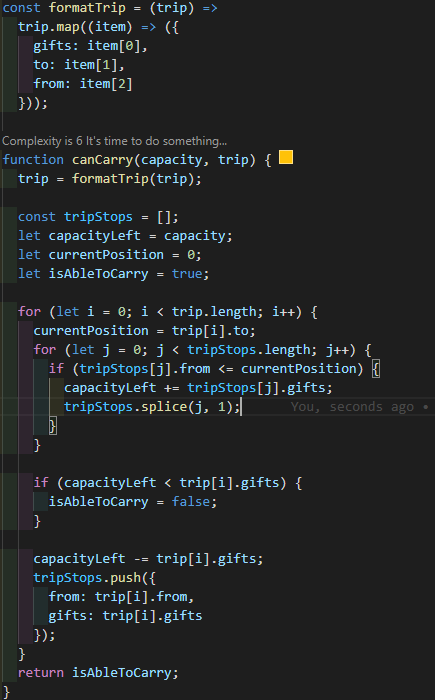Click "isAbleToCarry = false;" line
Viewport: 435px width, 700px height.
(133, 501)
